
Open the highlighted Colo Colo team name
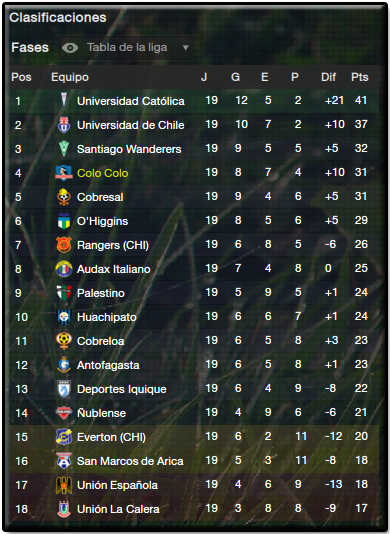point(103,173)
